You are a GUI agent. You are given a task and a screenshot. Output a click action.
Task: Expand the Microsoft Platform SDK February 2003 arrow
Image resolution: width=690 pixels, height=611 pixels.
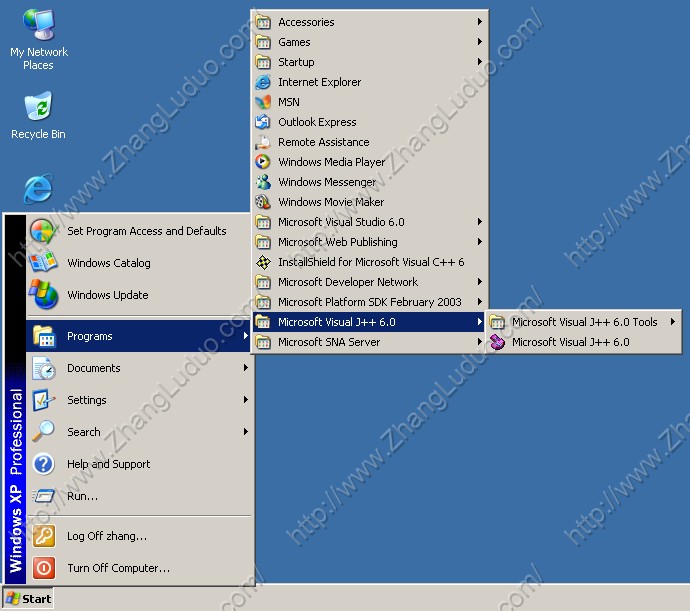coord(480,302)
